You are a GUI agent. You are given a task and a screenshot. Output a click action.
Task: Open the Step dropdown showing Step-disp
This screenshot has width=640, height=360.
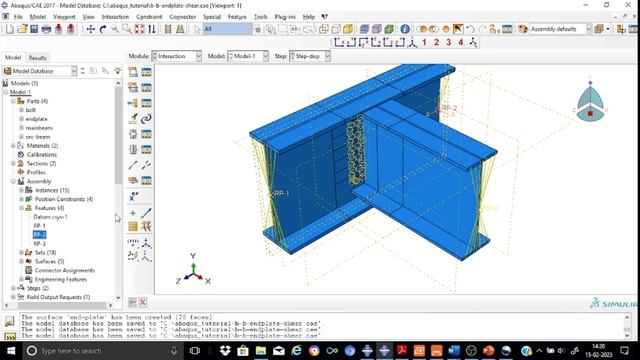point(310,56)
